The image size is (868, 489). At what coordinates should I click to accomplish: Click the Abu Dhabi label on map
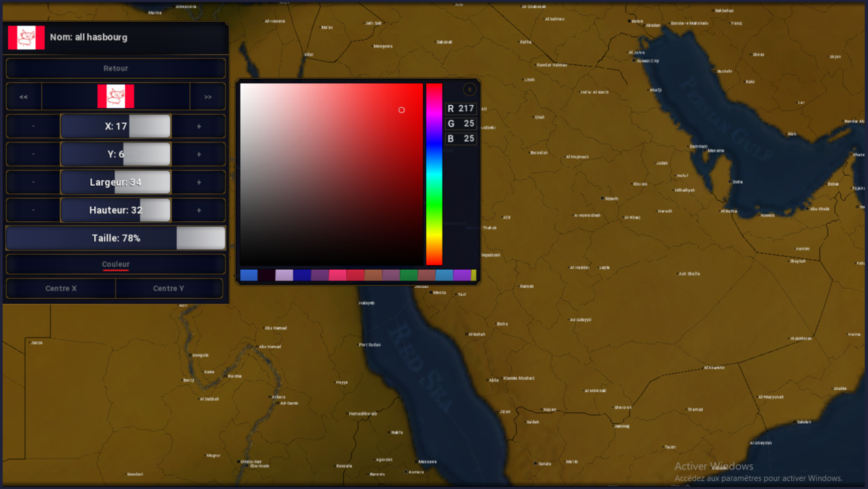pos(820,209)
